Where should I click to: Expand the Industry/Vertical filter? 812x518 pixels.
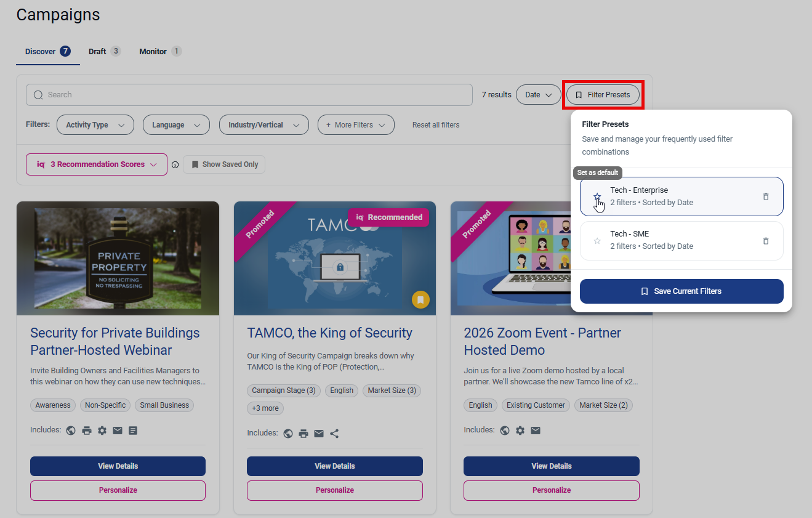(x=264, y=125)
